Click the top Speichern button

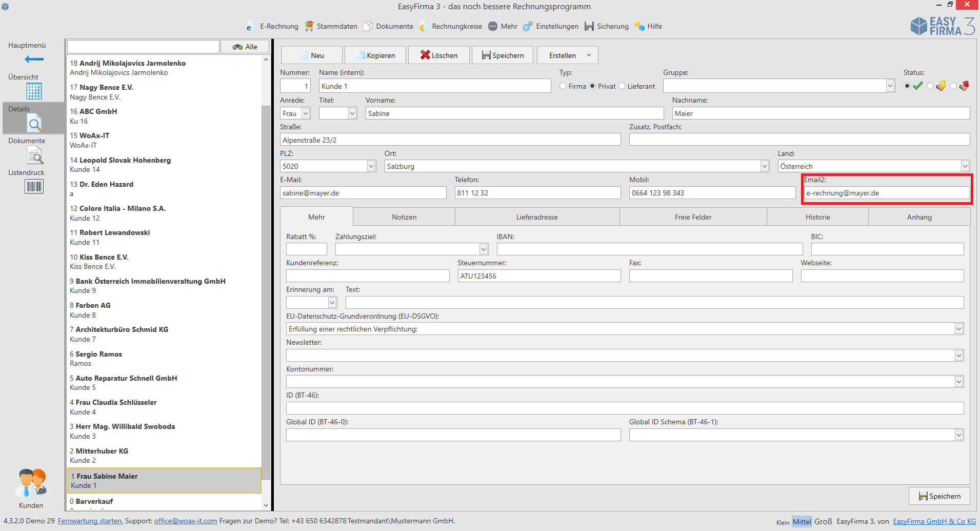pyautogui.click(x=503, y=55)
